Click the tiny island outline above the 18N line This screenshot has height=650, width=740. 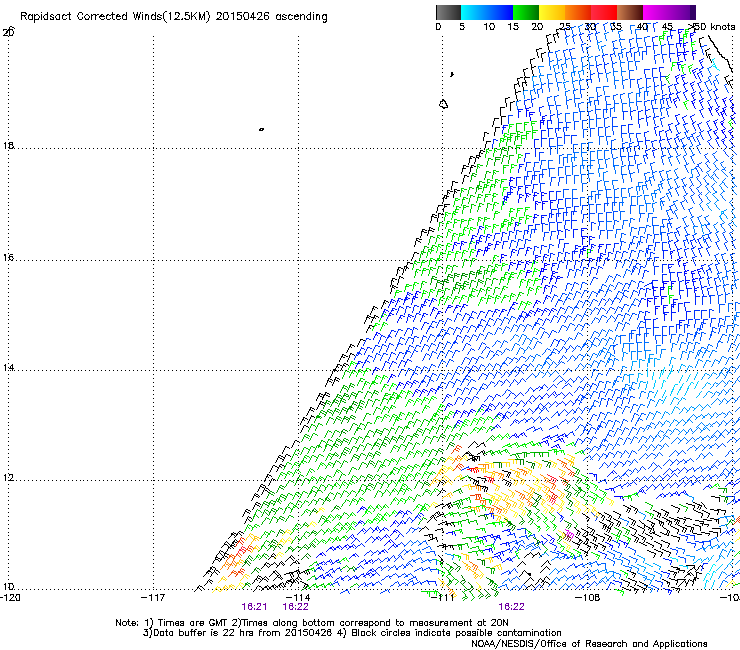[x=261, y=129]
